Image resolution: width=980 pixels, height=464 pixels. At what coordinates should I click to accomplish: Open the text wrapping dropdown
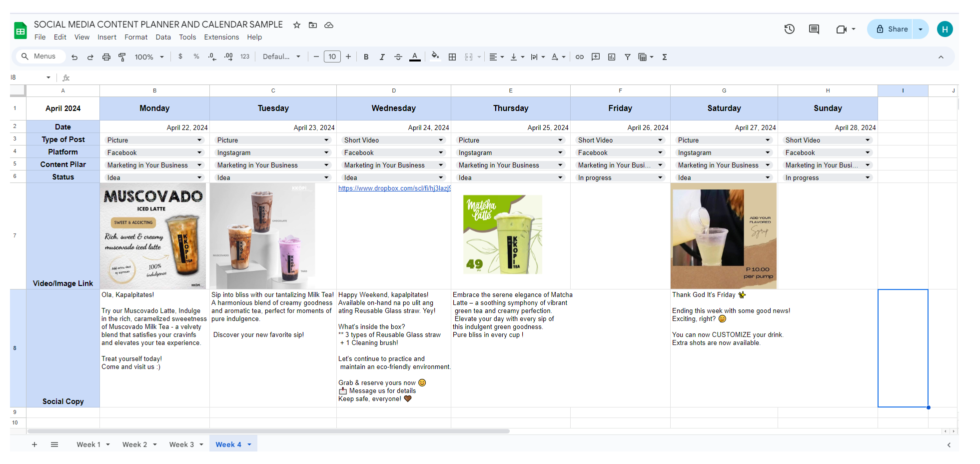pos(537,57)
